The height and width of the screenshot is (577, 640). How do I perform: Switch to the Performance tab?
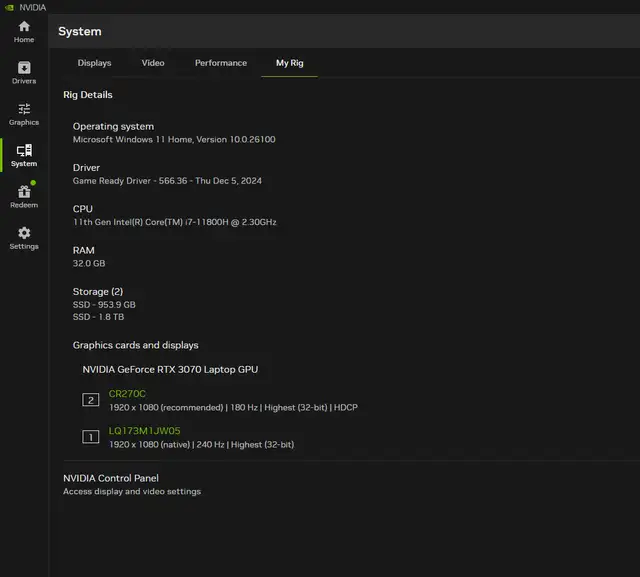221,63
